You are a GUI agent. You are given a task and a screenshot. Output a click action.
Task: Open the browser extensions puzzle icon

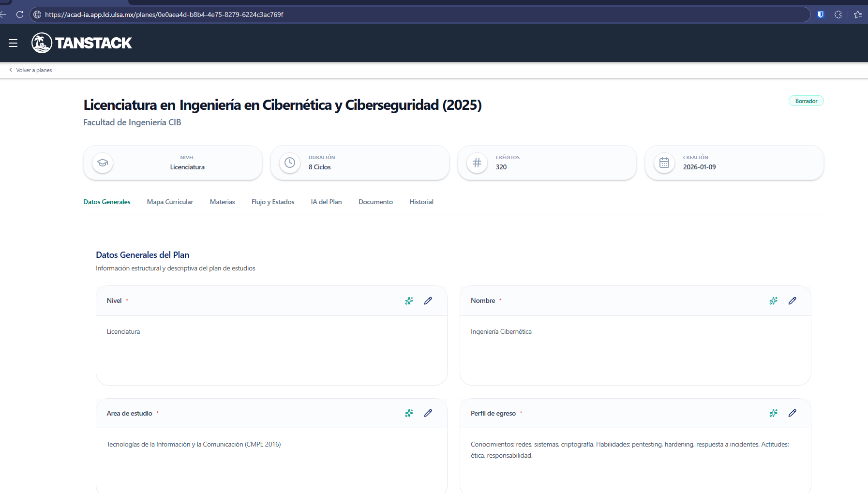pos(838,15)
